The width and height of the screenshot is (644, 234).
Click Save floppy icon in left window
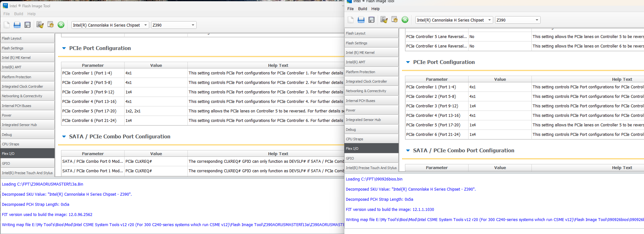28,25
